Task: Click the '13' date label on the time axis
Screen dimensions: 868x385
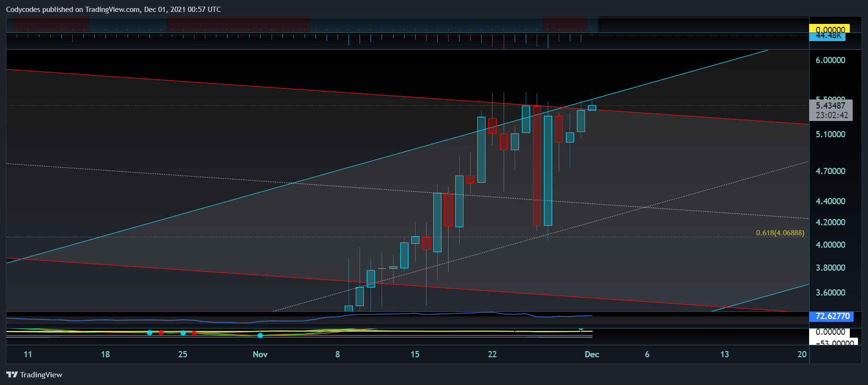Action: click(x=724, y=354)
